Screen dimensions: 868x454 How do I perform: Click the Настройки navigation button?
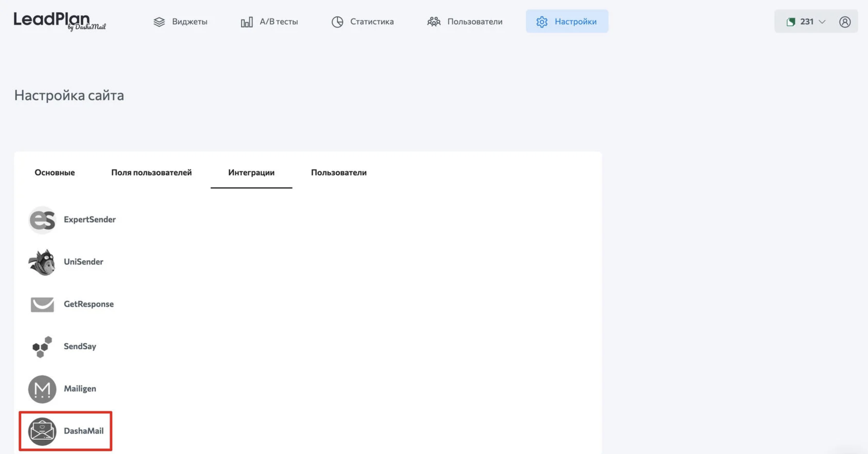(567, 22)
